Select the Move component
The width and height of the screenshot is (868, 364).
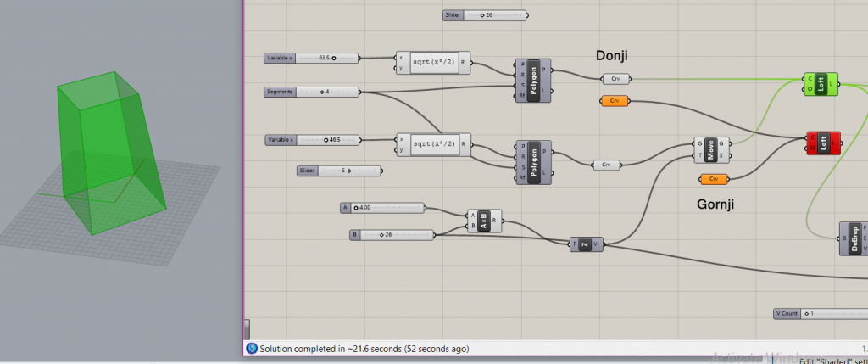click(710, 150)
